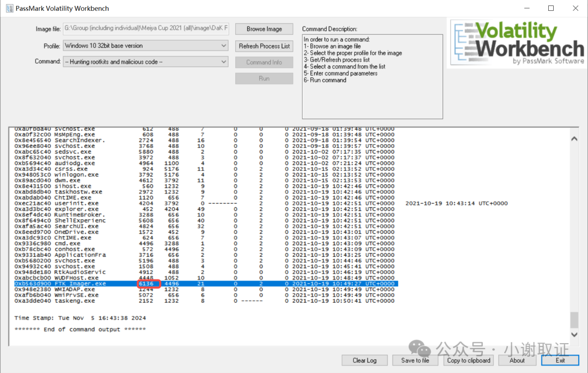Click the dwm.exe row
588x373 pixels.
tap(204, 180)
